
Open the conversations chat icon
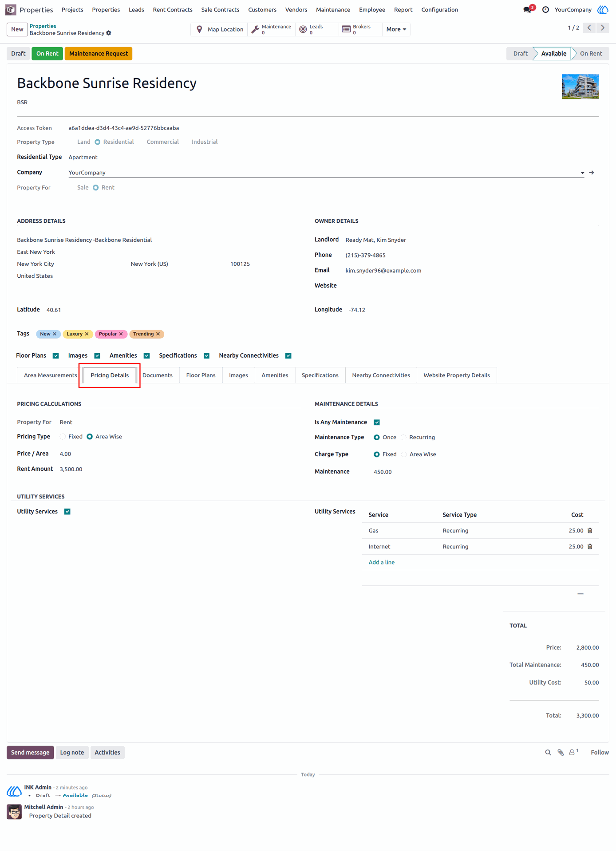(x=527, y=9)
